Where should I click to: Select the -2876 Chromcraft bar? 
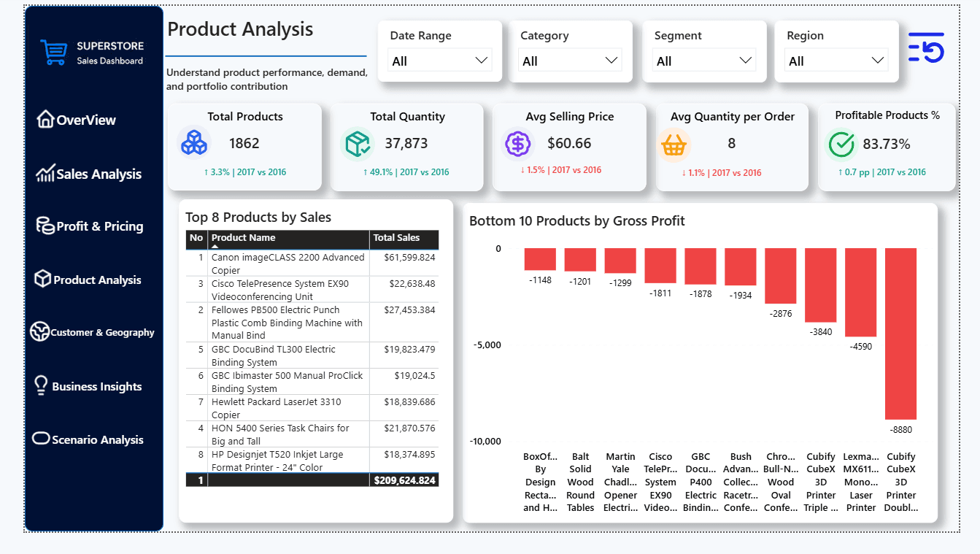click(780, 276)
